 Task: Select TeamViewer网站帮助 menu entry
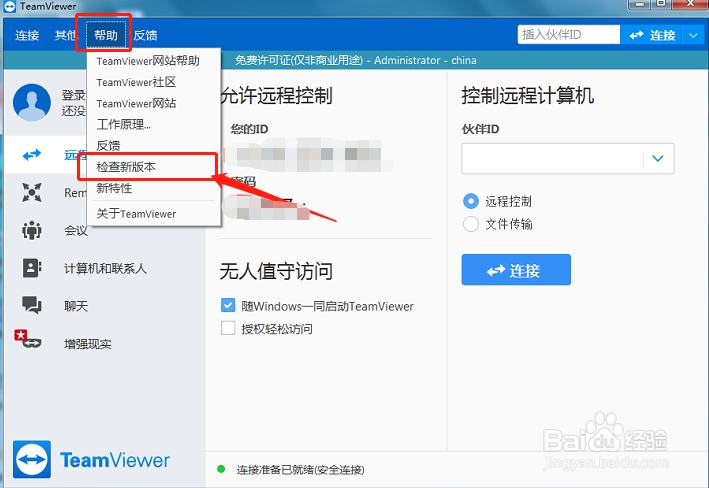(148, 61)
